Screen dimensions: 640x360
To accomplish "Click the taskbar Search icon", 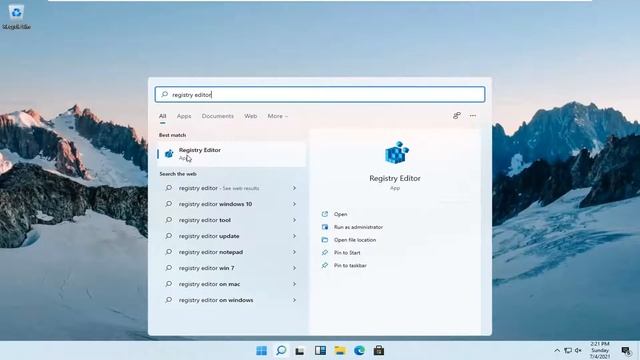I will point(281,350).
